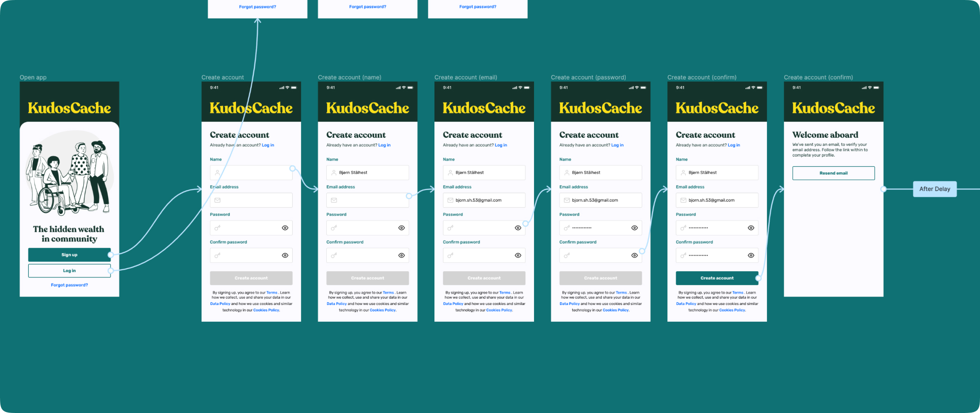The height and width of the screenshot is (413, 980).
Task: Click the dark green enabled Create account button
Action: [x=716, y=278]
